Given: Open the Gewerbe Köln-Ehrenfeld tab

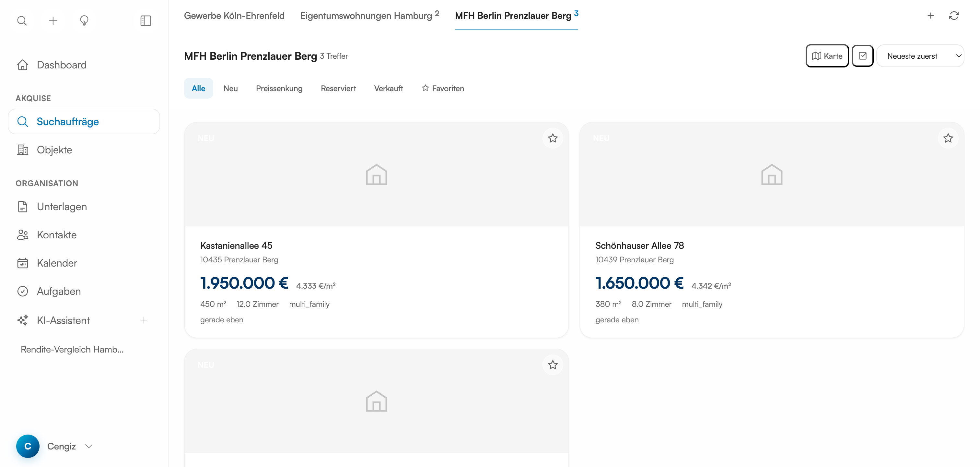Looking at the screenshot, I should pos(234,16).
